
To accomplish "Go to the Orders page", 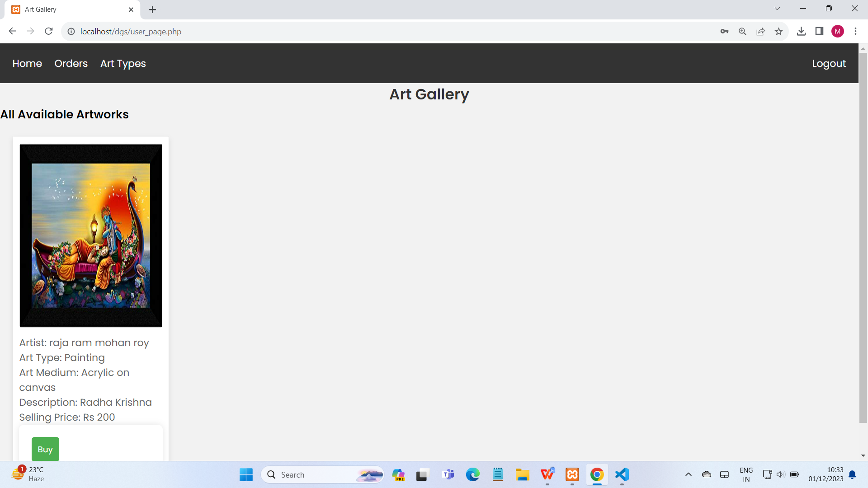I will (x=71, y=63).
